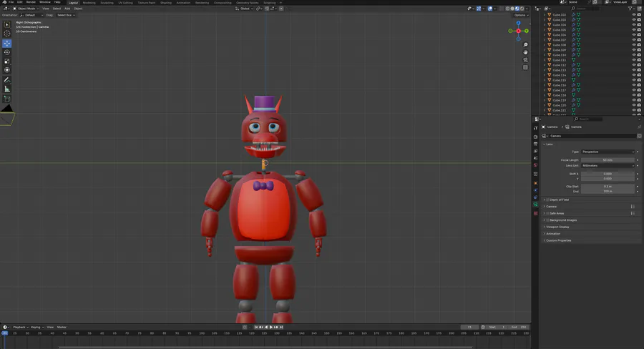Open the Tool properties tab
644x349 pixels.
535,128
